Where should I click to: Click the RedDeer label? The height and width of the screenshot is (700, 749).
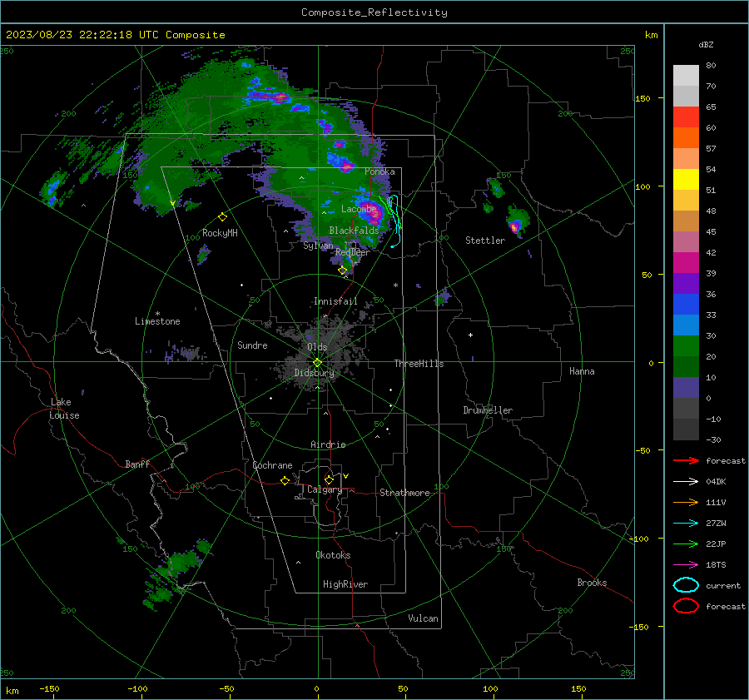coord(353,252)
